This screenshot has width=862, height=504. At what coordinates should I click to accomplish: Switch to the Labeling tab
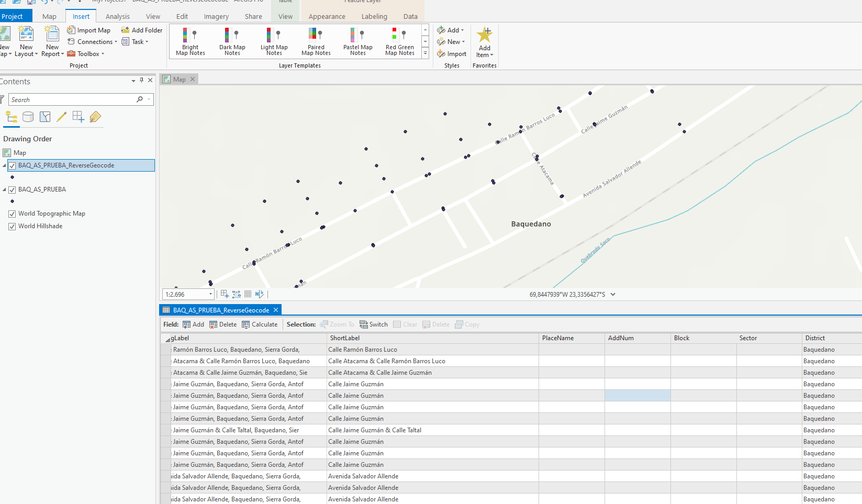coord(374,16)
